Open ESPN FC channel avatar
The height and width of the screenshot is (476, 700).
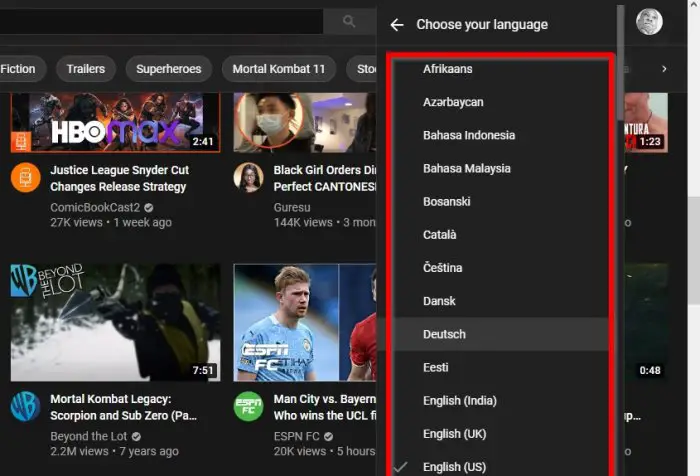point(248,406)
